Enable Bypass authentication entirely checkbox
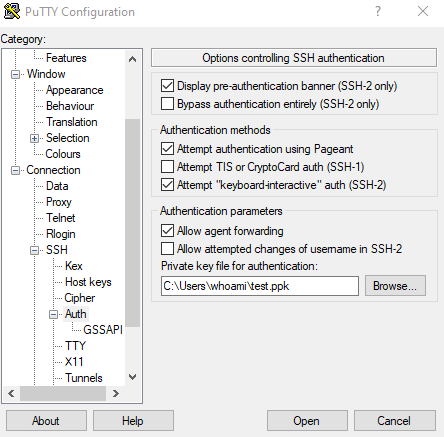444x437 pixels. pos(167,104)
